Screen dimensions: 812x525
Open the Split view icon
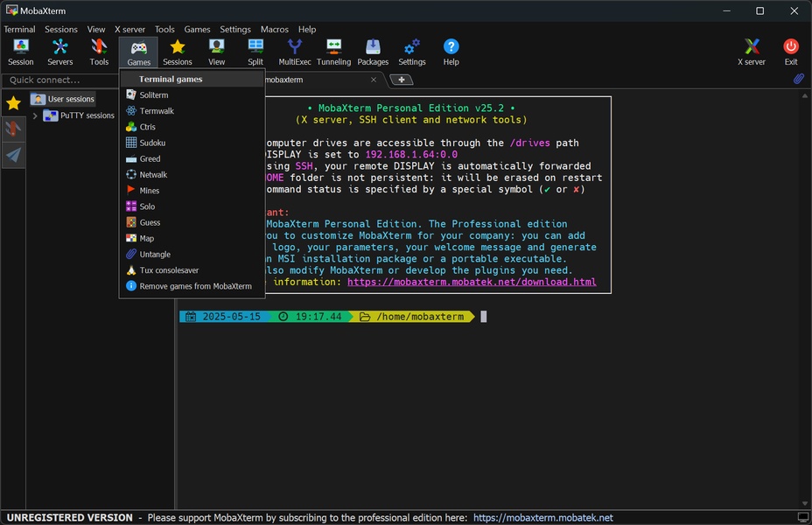[255, 52]
